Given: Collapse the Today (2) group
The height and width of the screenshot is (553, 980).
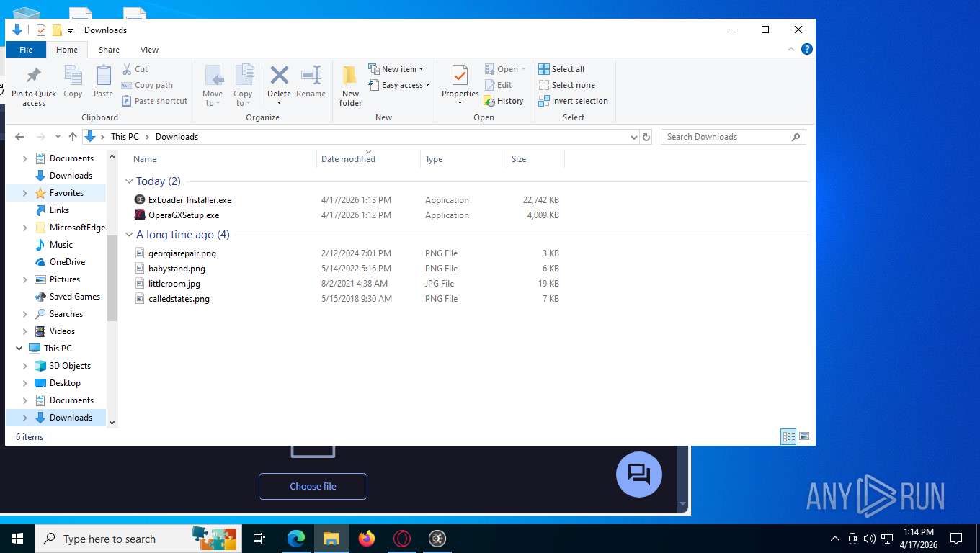Looking at the screenshot, I should (x=130, y=181).
